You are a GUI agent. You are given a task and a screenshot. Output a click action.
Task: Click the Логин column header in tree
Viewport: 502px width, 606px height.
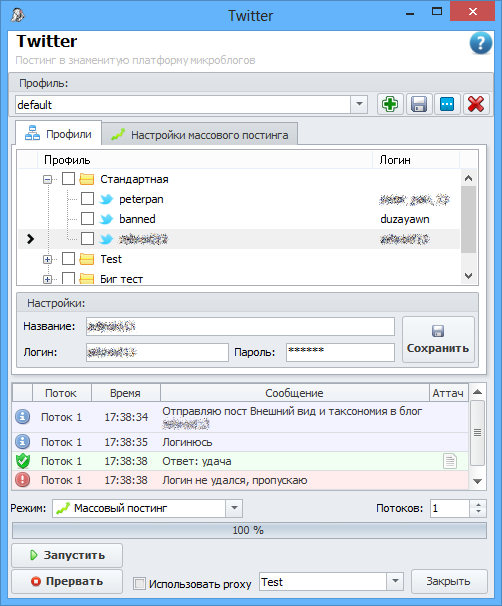pyautogui.click(x=416, y=160)
